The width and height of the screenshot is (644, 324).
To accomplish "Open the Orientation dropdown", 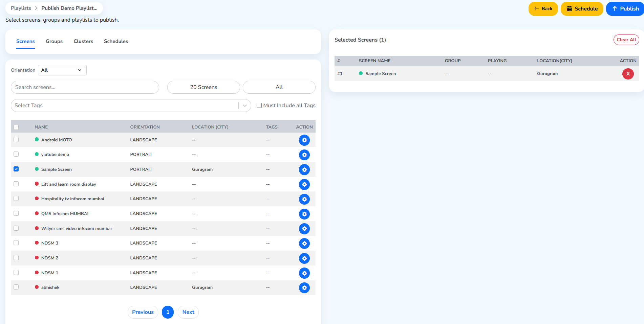I will click(62, 70).
